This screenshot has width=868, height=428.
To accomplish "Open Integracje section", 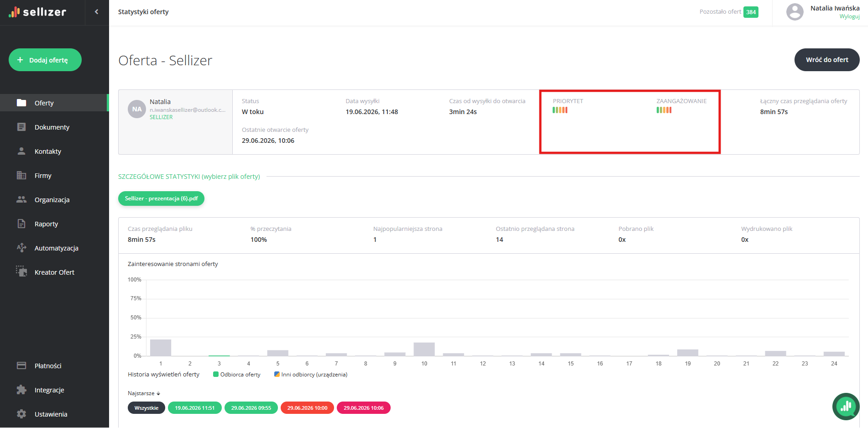I will 49,390.
